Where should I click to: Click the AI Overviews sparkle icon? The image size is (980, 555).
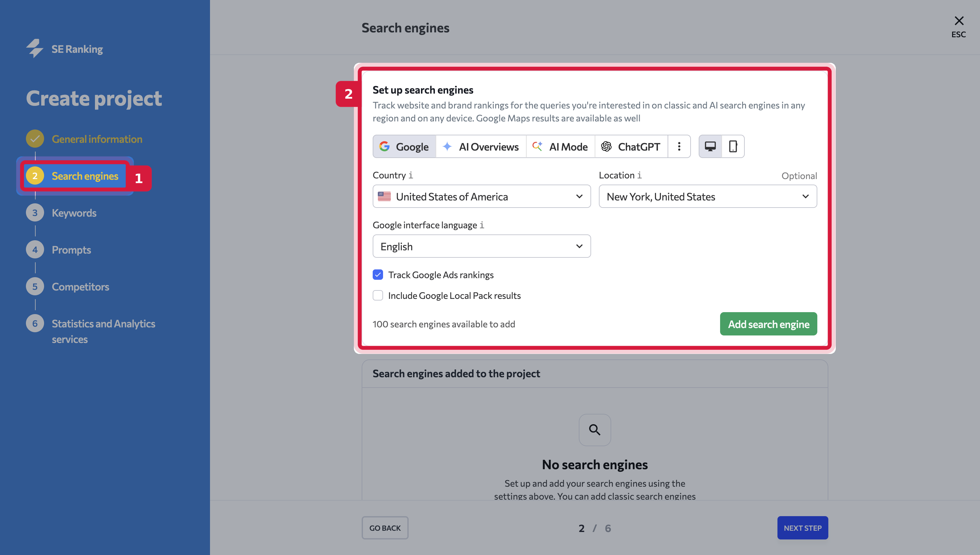[448, 146]
